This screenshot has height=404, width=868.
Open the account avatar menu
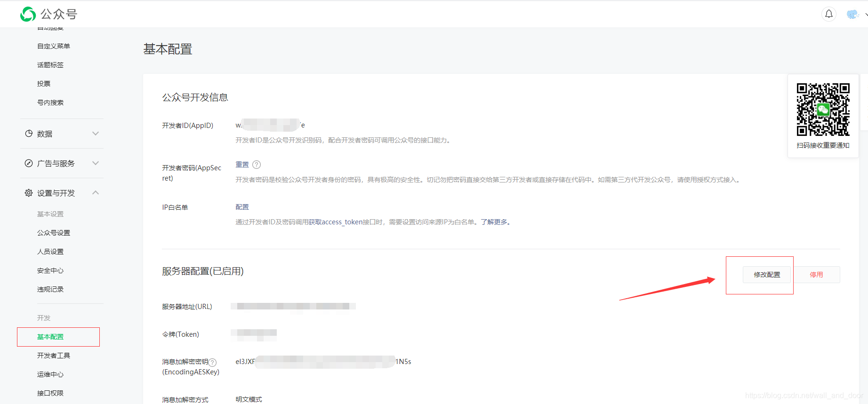pyautogui.click(x=853, y=15)
